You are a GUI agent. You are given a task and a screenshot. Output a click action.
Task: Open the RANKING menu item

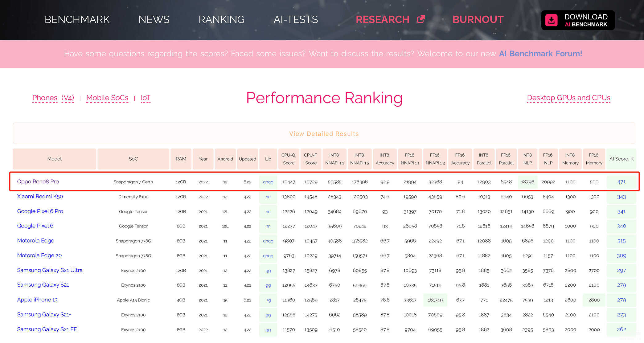(x=221, y=19)
